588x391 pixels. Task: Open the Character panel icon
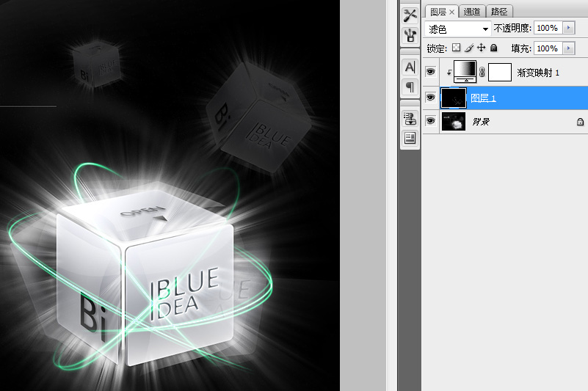tap(410, 67)
